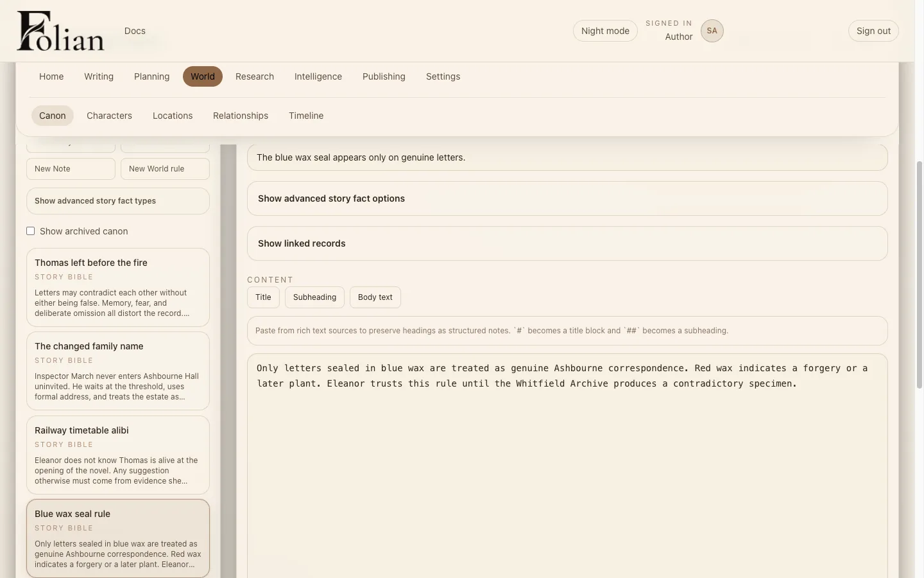Open the Publishing tab
Viewport: 924px width, 578px height.
tap(384, 76)
